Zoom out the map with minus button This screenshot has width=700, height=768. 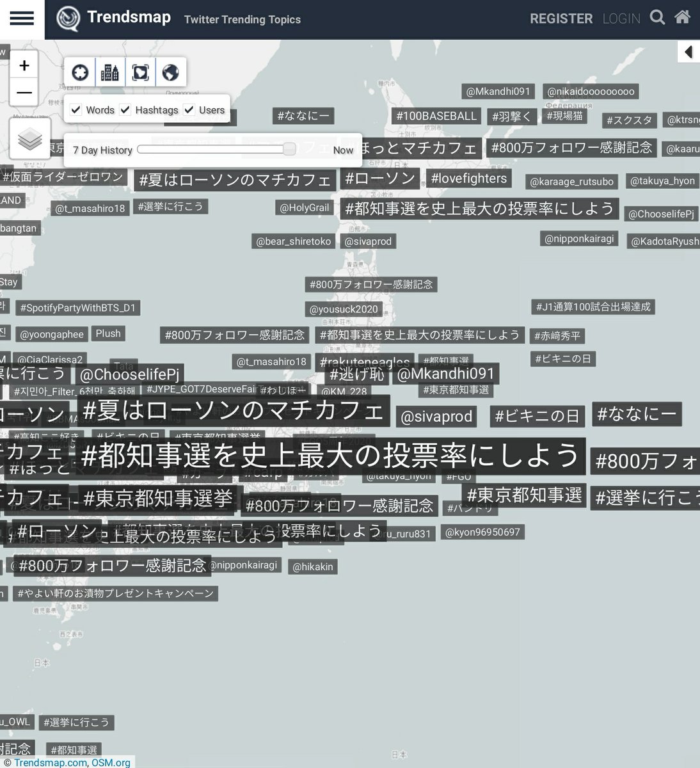[x=24, y=93]
